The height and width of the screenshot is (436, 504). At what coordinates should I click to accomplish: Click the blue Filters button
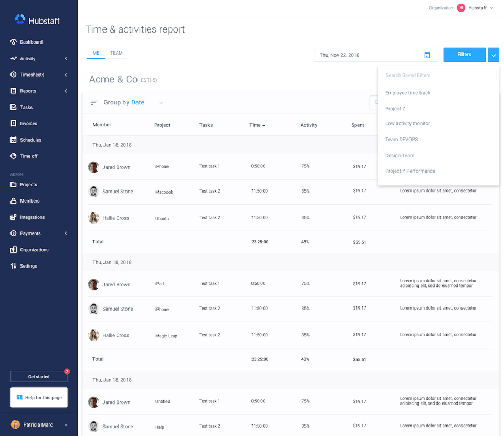[464, 55]
